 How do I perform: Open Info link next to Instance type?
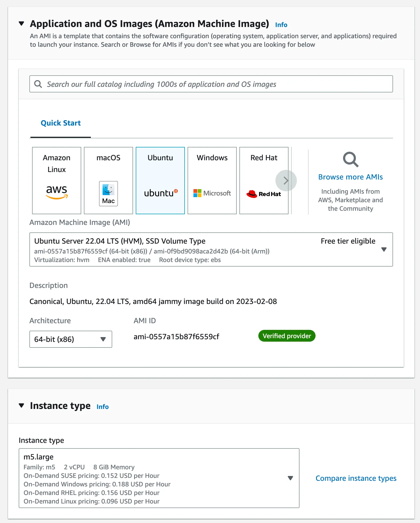103,407
